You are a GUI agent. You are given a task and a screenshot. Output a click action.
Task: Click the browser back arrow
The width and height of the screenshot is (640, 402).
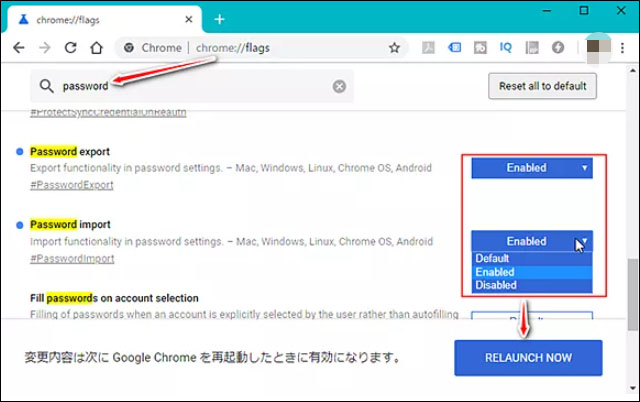coord(18,47)
